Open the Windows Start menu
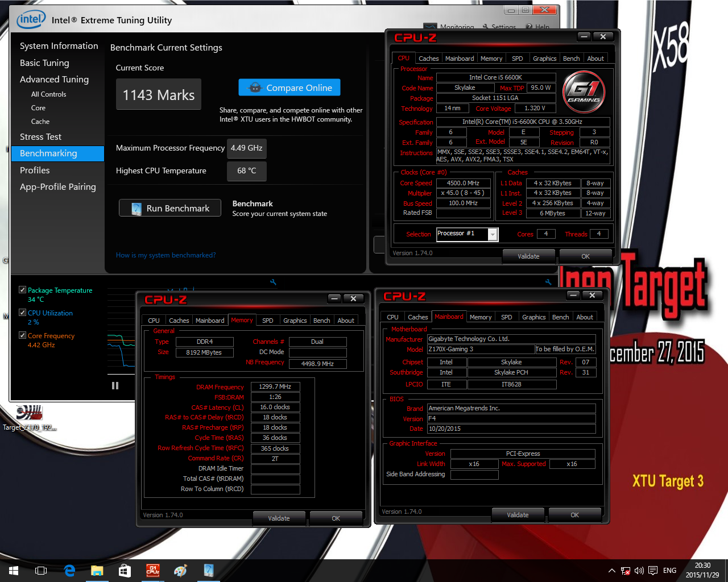728x582 pixels. tap(14, 571)
